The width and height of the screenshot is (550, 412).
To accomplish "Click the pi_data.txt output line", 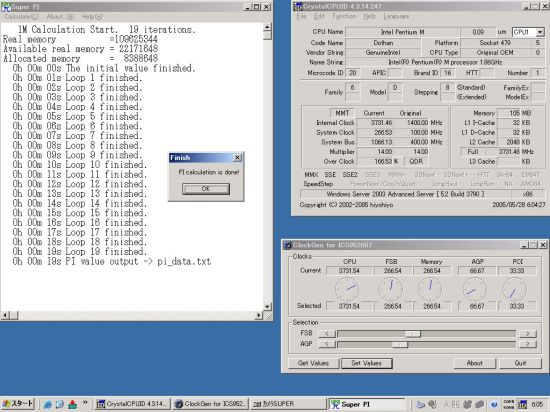I will (x=112, y=261).
